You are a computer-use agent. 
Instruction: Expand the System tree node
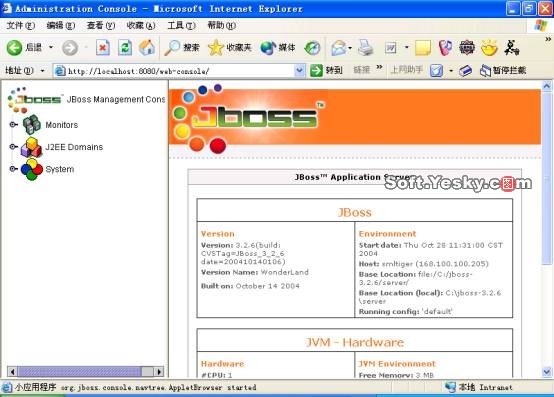(13, 169)
